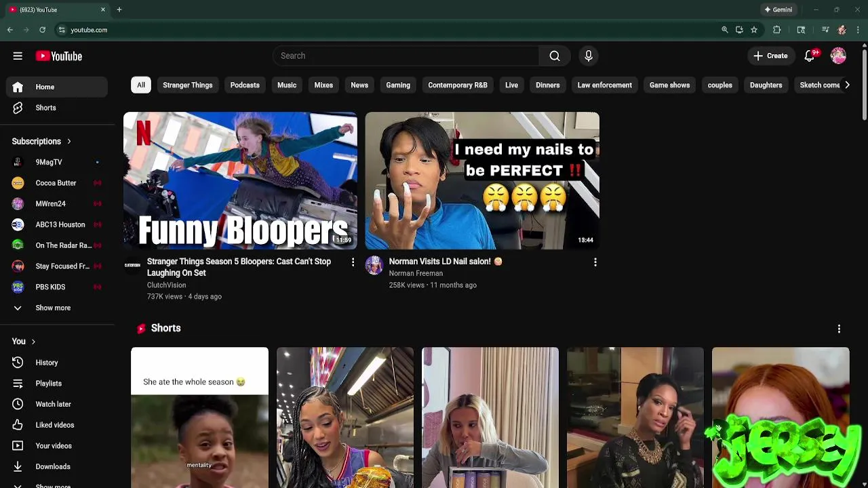Select Contemporary R&B chip
Screen dimensions: 868x488
(x=458, y=85)
